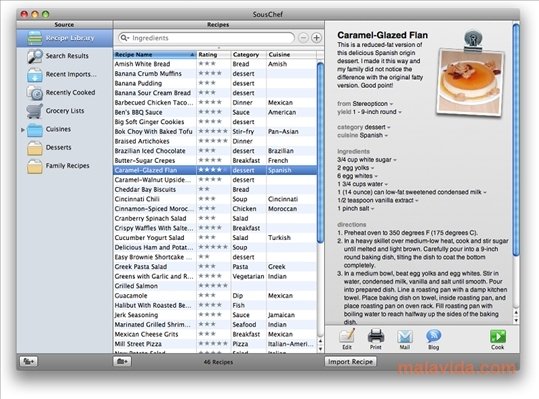Sort by the Recipe Name column header
Screen dimensions: 539x399
pyautogui.click(x=155, y=55)
